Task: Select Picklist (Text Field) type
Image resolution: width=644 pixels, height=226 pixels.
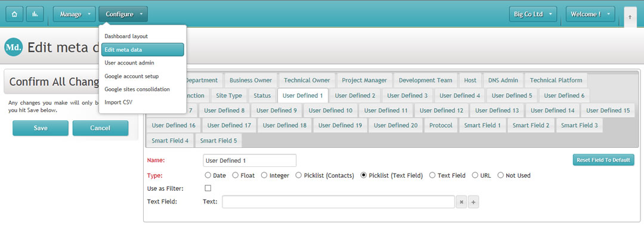Action: [364, 175]
